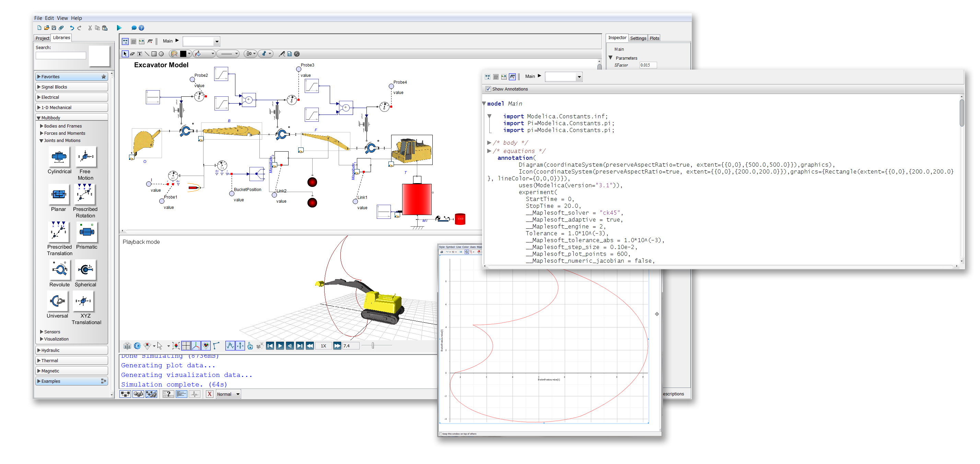Collapse the Multibody library group
This screenshot has height=464, width=980.
click(71, 118)
